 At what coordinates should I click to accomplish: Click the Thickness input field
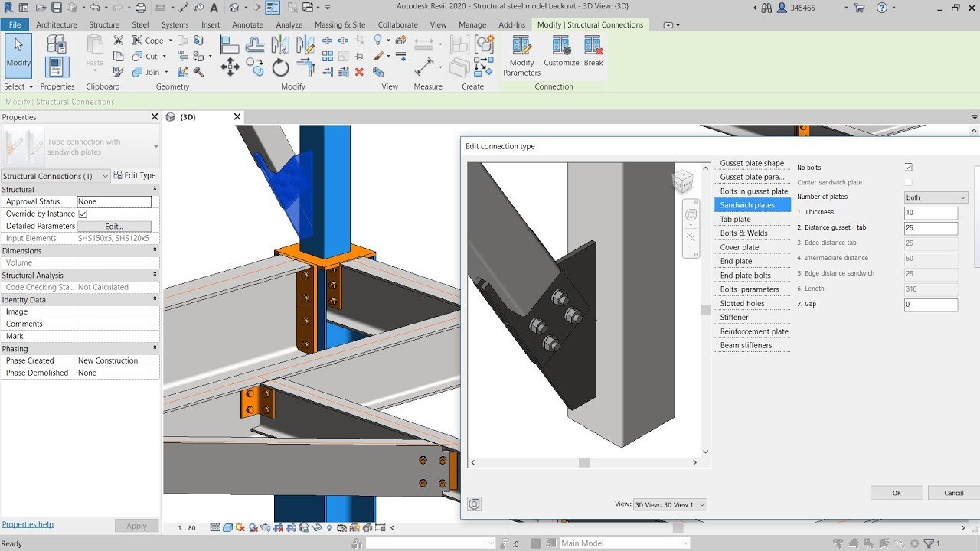pyautogui.click(x=930, y=213)
